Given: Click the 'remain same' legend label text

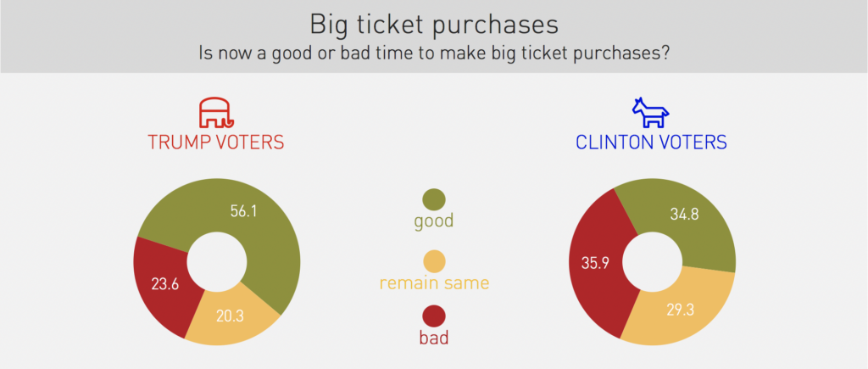Looking at the screenshot, I should click(x=434, y=281).
